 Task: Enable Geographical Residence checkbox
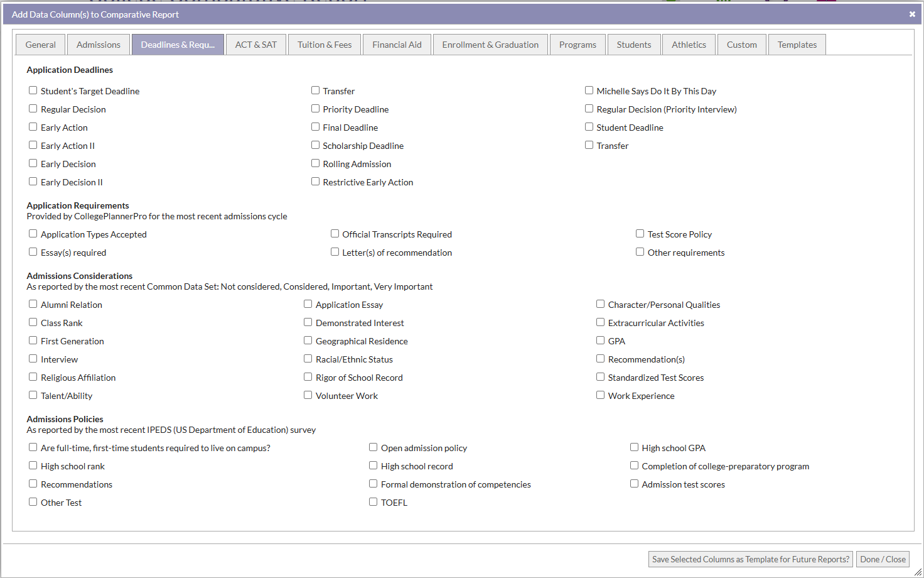point(308,341)
